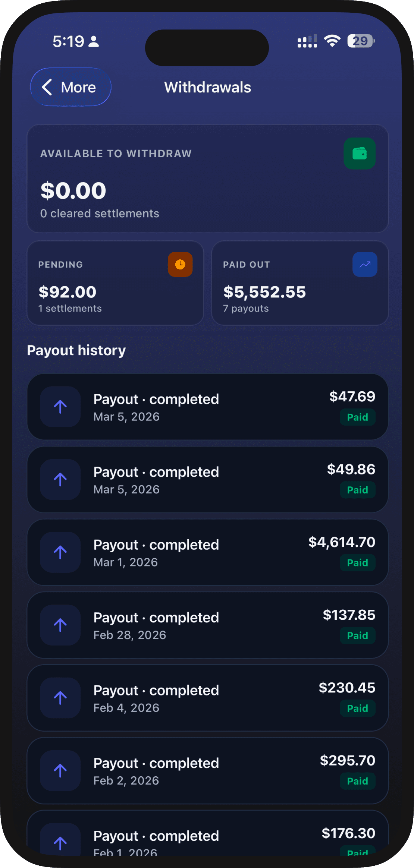Open the Feb 4, 2026 payout entry

[x=207, y=698]
